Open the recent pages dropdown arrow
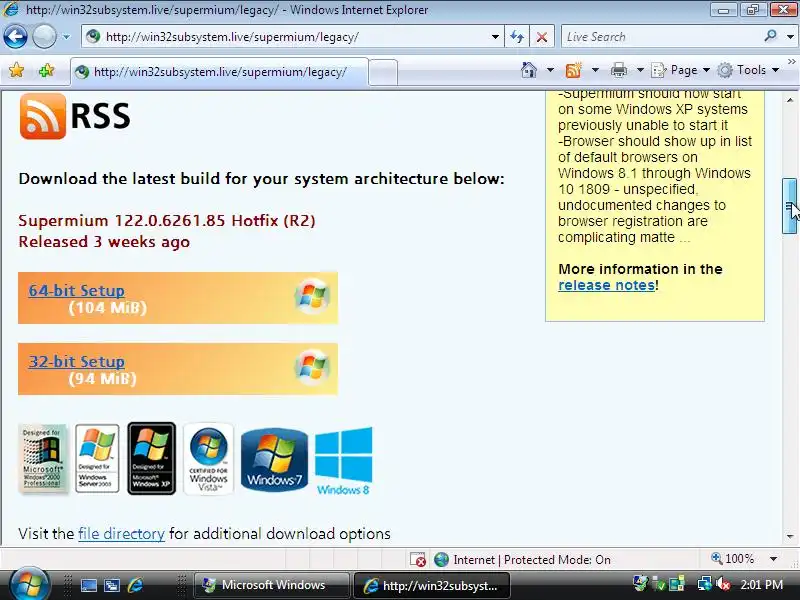800x600 pixels. [66, 37]
